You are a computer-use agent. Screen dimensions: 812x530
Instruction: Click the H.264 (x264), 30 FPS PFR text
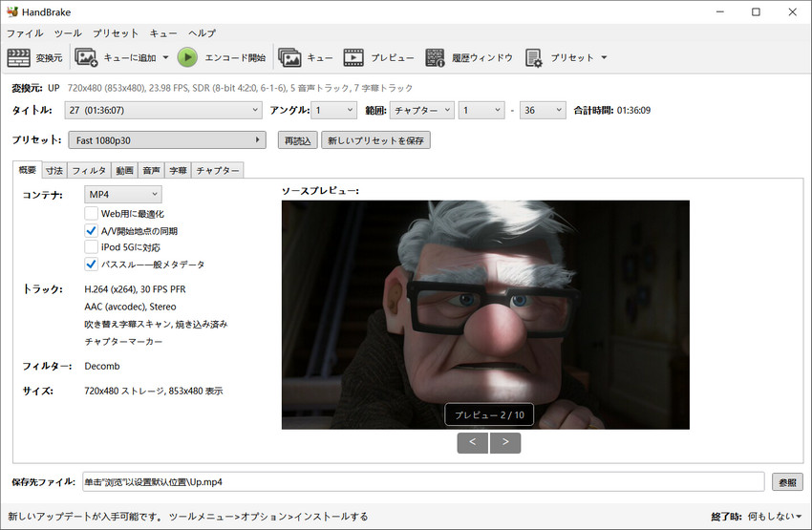(135, 289)
